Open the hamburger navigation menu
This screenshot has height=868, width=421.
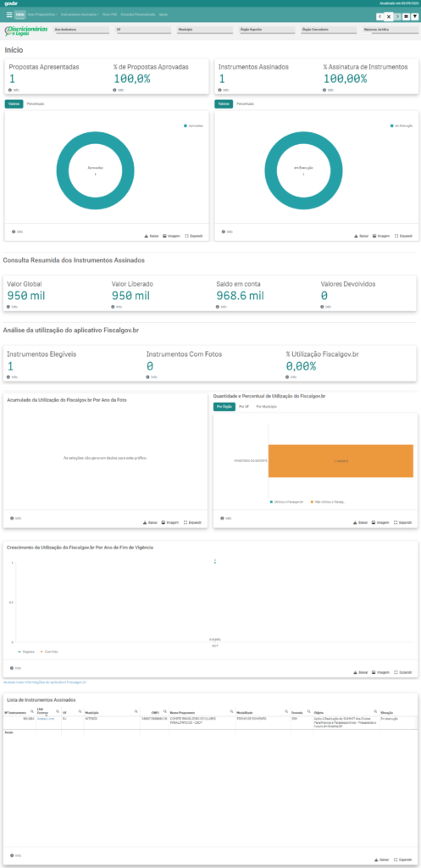(8, 14)
